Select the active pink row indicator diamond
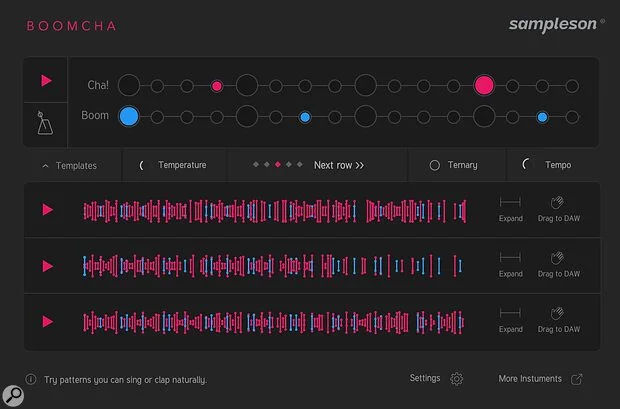The image size is (620, 409). pyautogui.click(x=278, y=164)
